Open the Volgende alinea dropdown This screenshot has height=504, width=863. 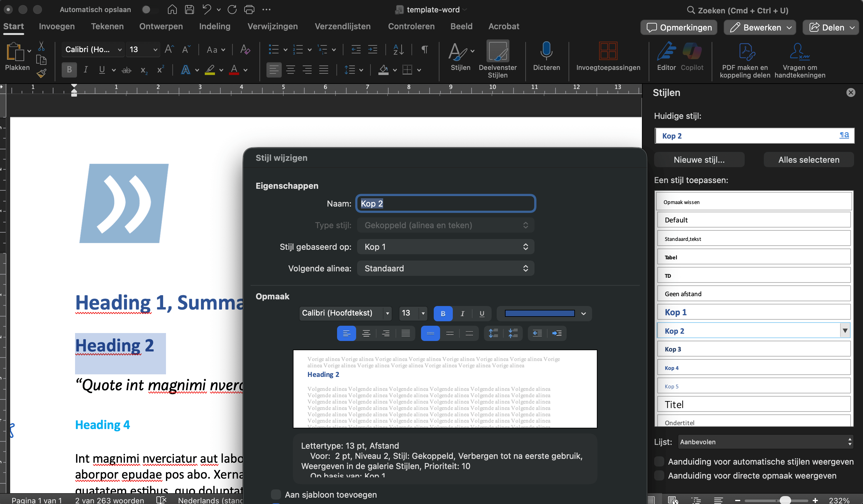pos(445,268)
